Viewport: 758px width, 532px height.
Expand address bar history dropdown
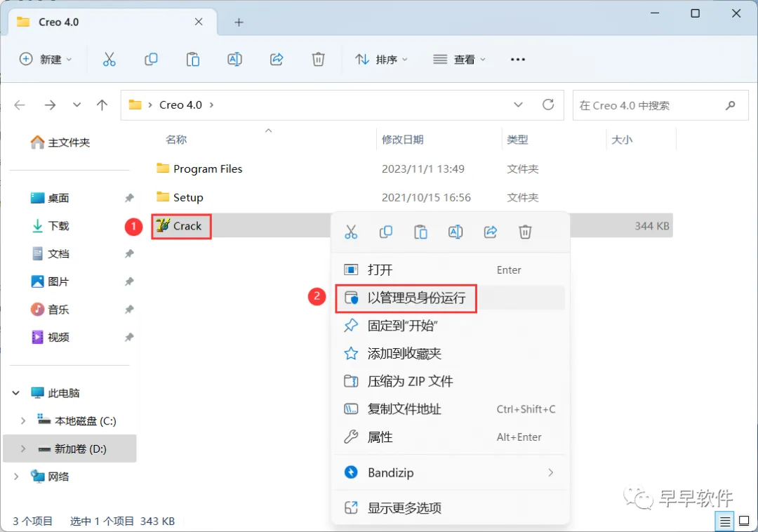point(518,105)
